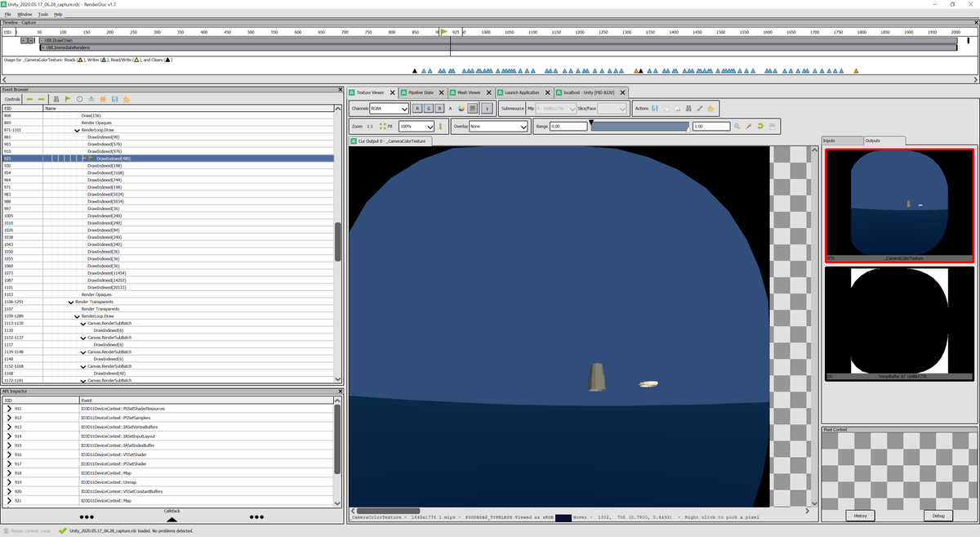This screenshot has height=537, width=980.
Task: Close the Pipeline State tab
Action: click(x=441, y=92)
